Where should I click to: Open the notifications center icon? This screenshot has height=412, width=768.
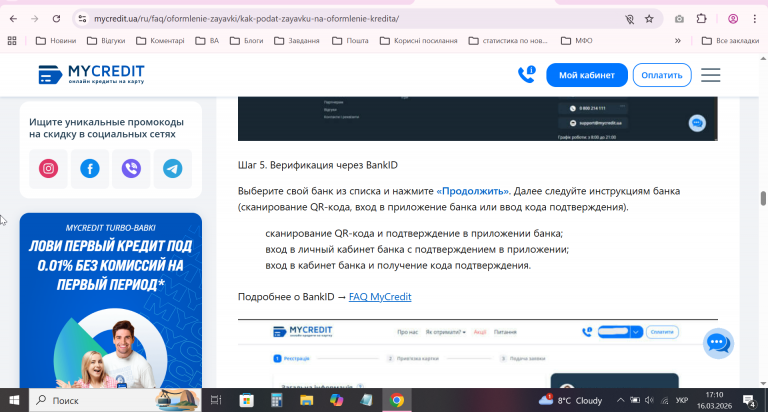point(749,401)
